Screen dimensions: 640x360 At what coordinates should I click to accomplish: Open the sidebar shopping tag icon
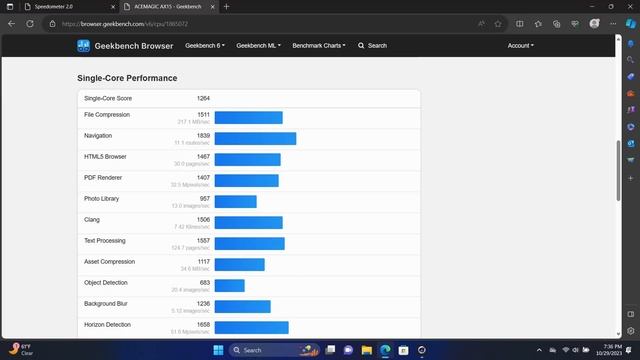click(x=631, y=77)
